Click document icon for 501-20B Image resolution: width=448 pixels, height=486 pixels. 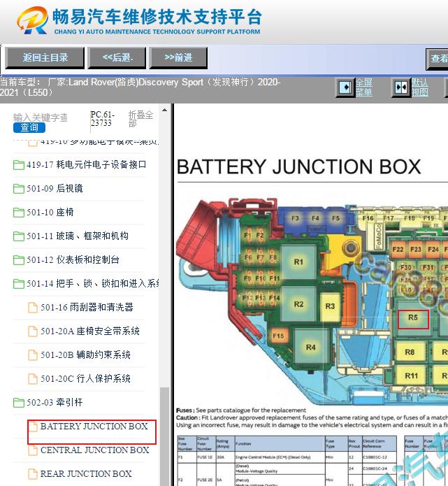click(33, 355)
